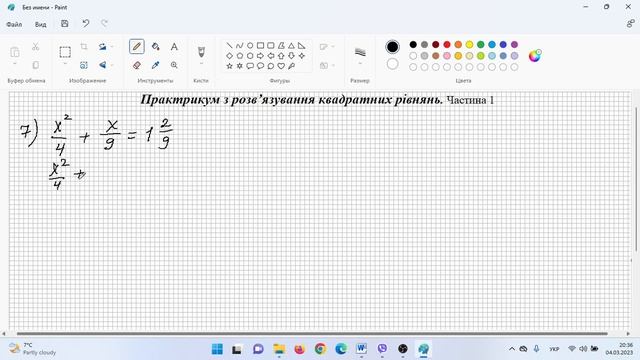
Task: Click the Crop icon
Action: click(x=84, y=47)
